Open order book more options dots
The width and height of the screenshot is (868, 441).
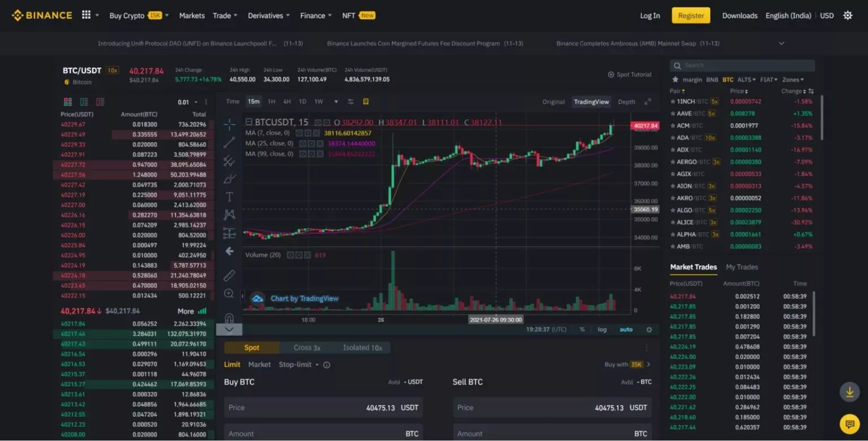pos(206,102)
